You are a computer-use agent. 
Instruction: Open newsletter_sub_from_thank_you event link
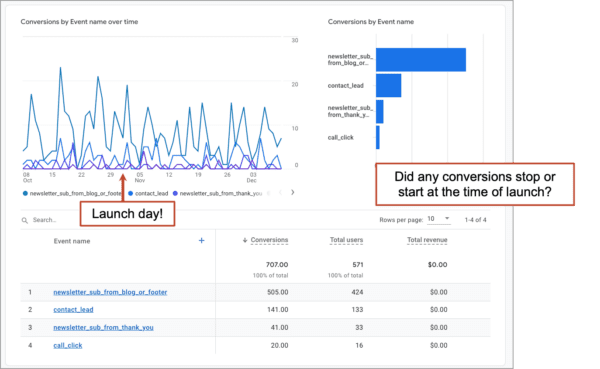[103, 327]
